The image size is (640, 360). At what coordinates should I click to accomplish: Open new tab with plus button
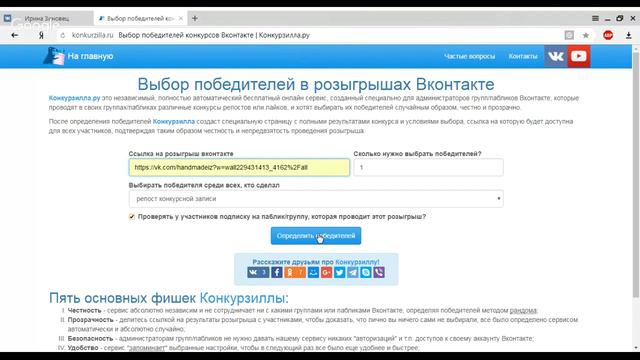(x=195, y=18)
